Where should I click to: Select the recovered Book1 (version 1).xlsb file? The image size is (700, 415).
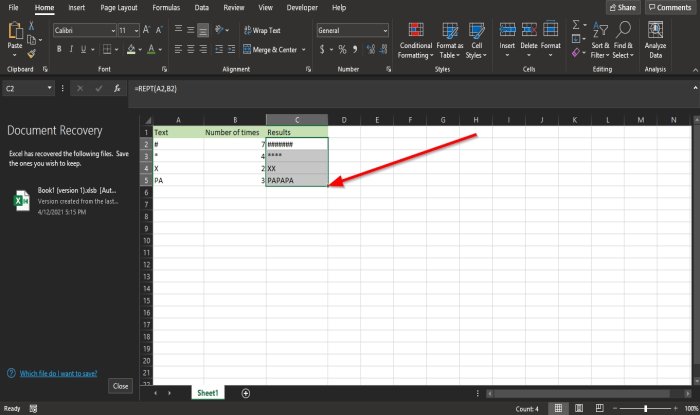point(62,200)
